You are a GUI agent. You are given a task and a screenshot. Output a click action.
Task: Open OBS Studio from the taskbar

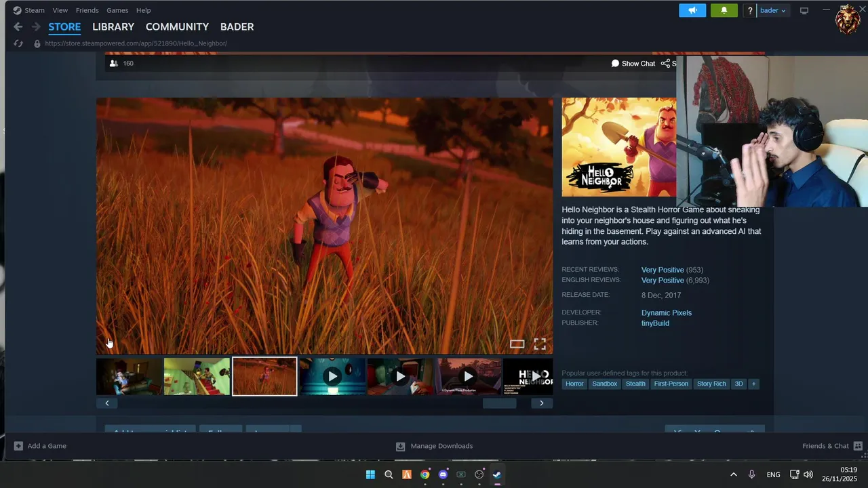point(479,474)
